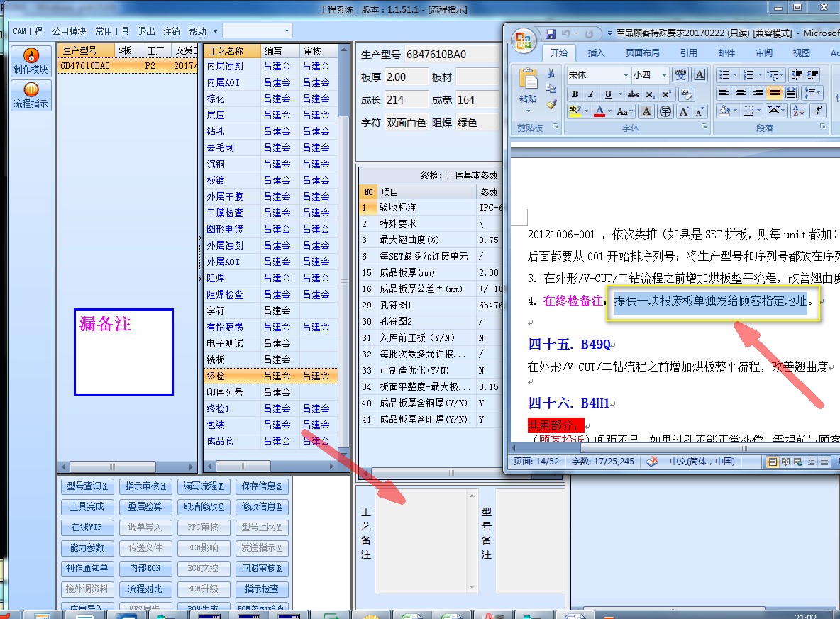
Task: Click the Increase Indent icon
Action: pyautogui.click(x=812, y=75)
